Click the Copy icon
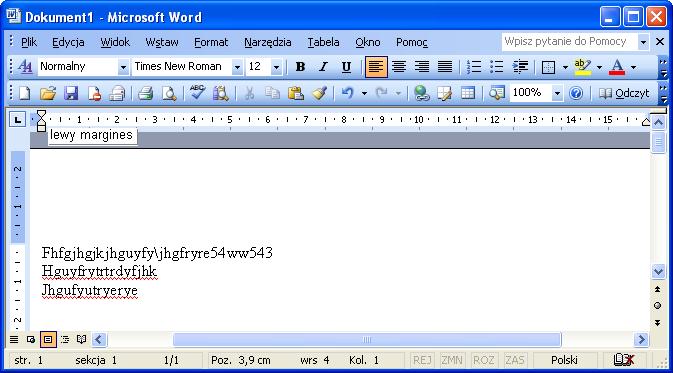Screen dimensions: 673x373 click(x=272, y=93)
